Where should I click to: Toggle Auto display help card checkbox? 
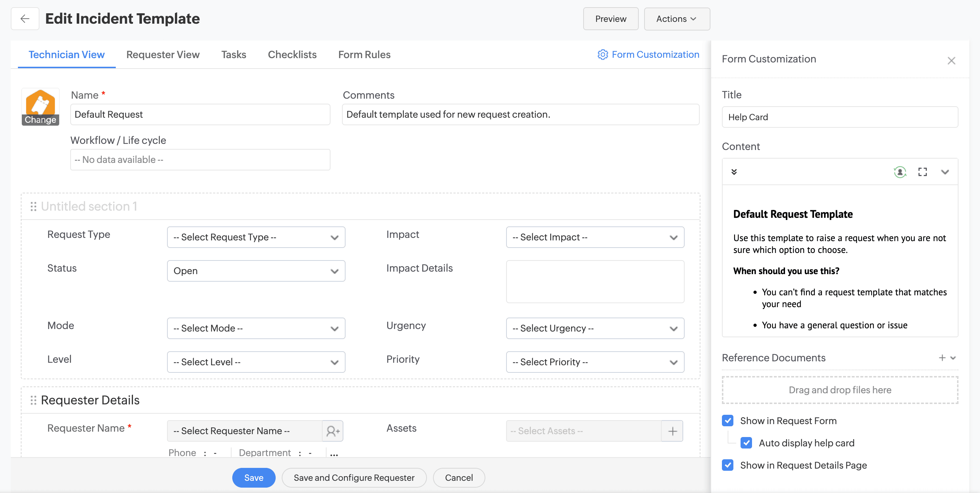746,443
